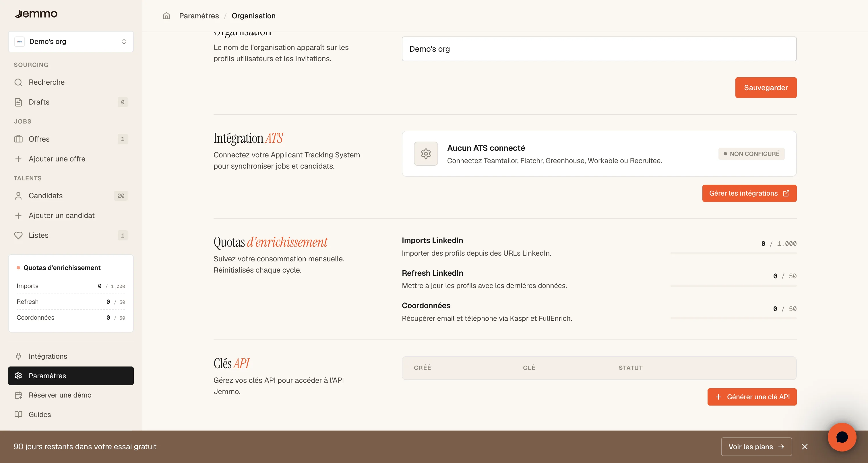Click Voir les plans button
The image size is (868, 463).
click(756, 447)
